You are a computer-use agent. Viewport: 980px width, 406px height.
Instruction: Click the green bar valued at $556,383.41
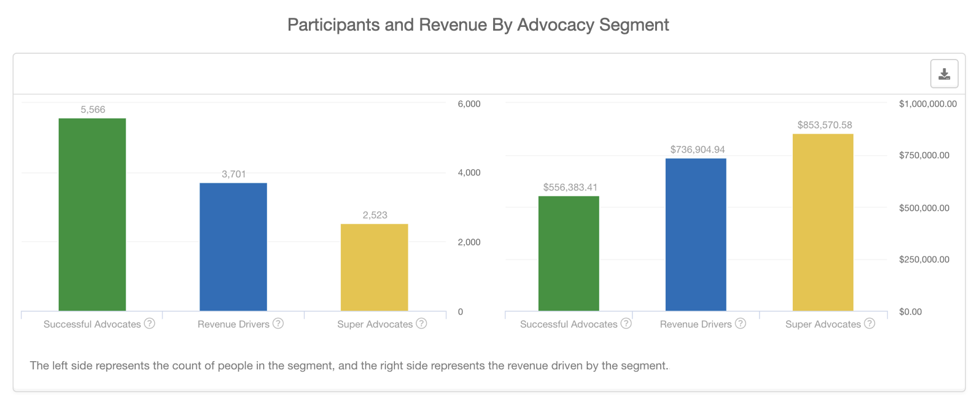point(569,253)
